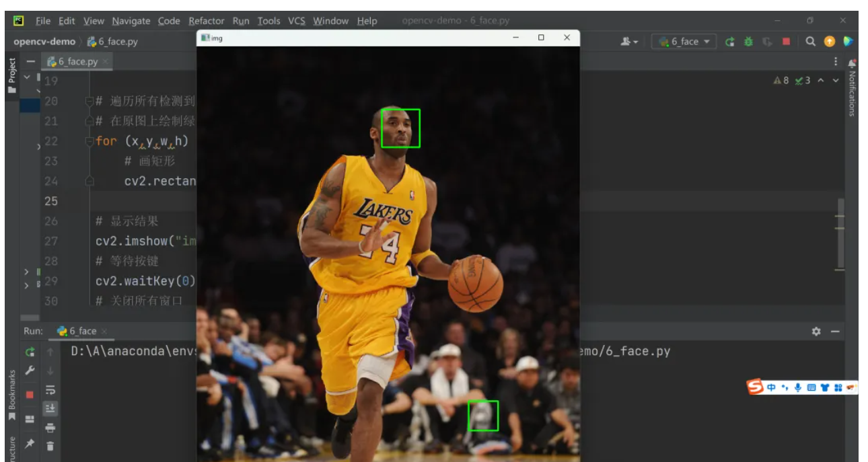Click the layout icon below stop button

click(x=30, y=419)
